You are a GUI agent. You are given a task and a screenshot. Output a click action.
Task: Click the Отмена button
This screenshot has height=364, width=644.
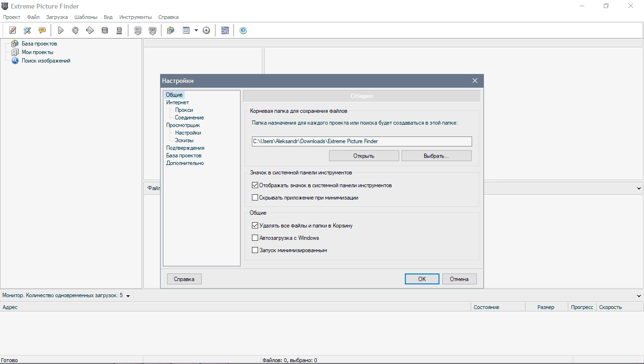coord(459,279)
